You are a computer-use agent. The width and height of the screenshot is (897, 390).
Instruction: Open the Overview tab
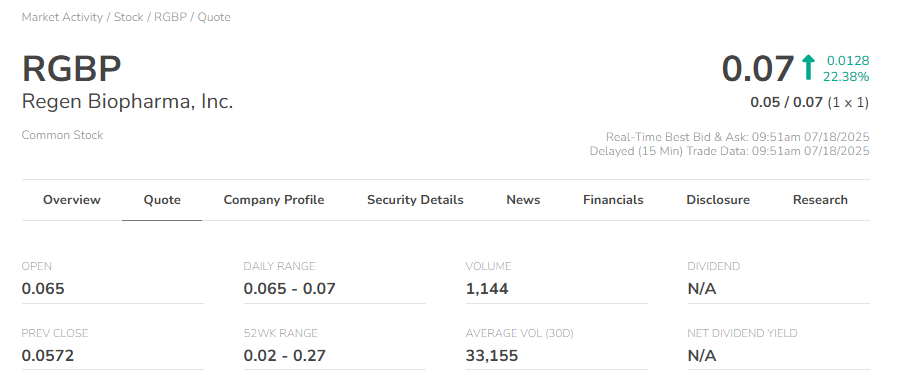click(x=72, y=200)
